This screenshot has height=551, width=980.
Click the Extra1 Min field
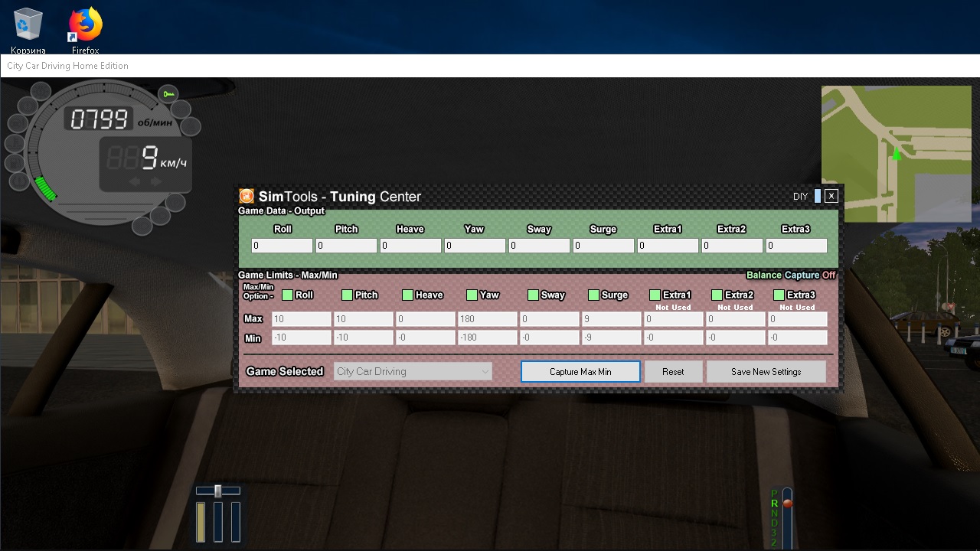tap(674, 337)
